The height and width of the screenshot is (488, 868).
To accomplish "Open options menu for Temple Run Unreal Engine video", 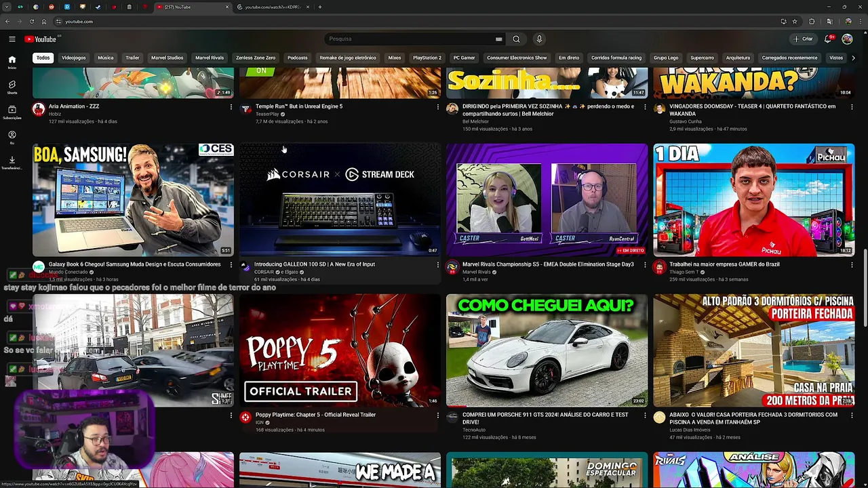I will click(x=437, y=107).
